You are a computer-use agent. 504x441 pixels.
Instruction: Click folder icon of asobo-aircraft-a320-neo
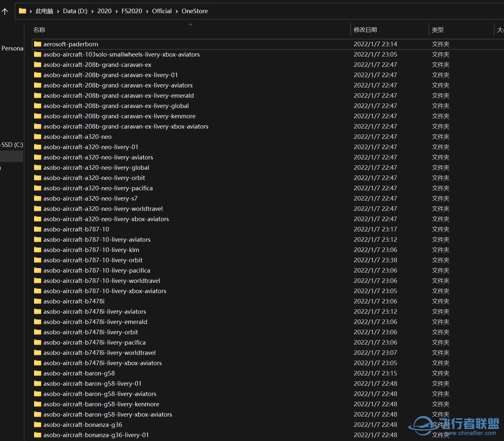pyautogui.click(x=38, y=137)
